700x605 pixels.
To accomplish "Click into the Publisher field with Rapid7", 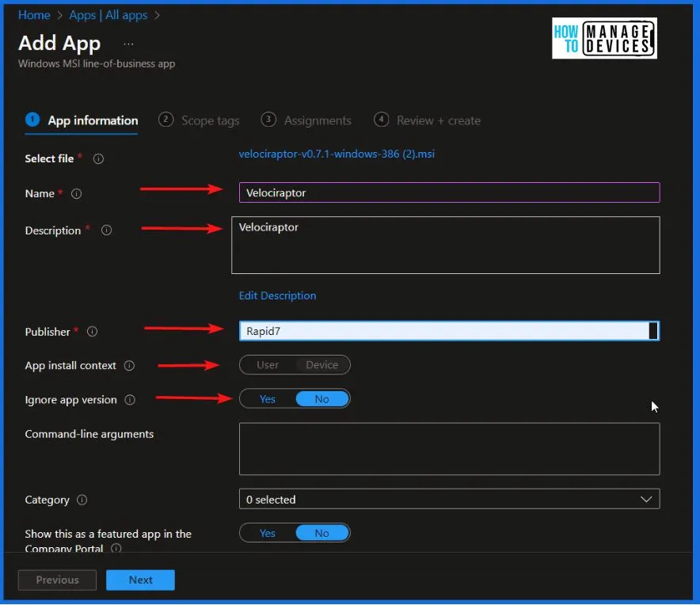I will [449, 331].
